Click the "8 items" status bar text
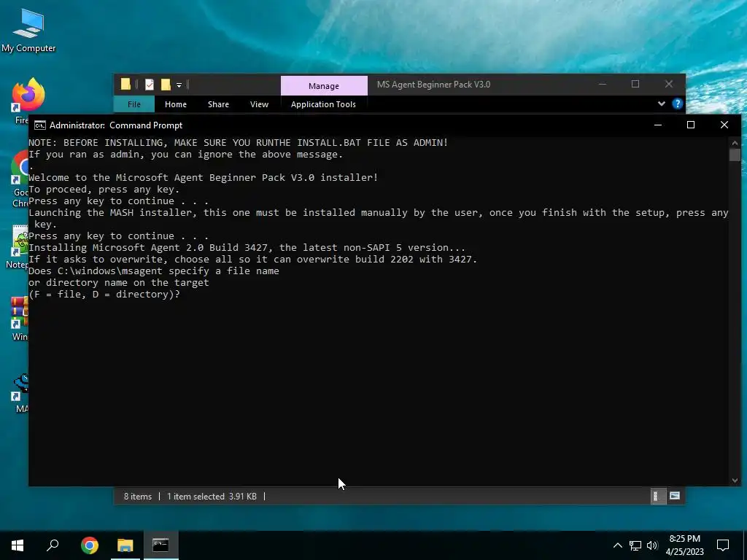This screenshot has height=560, width=747. (138, 496)
